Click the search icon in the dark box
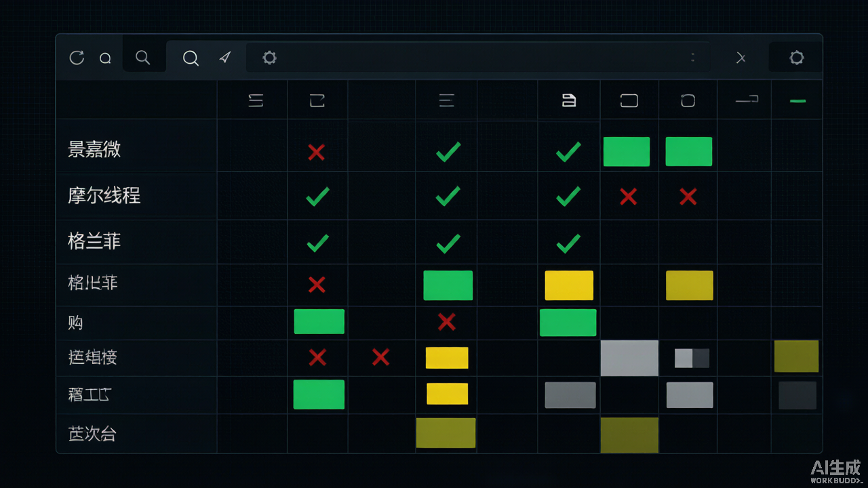 [x=142, y=58]
